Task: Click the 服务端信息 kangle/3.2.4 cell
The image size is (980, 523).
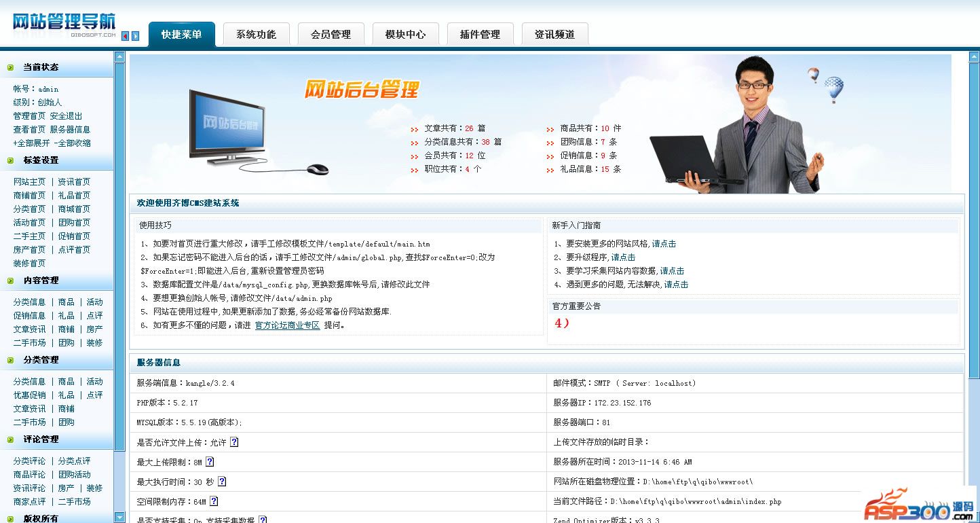Action: pyautogui.click(x=338, y=383)
